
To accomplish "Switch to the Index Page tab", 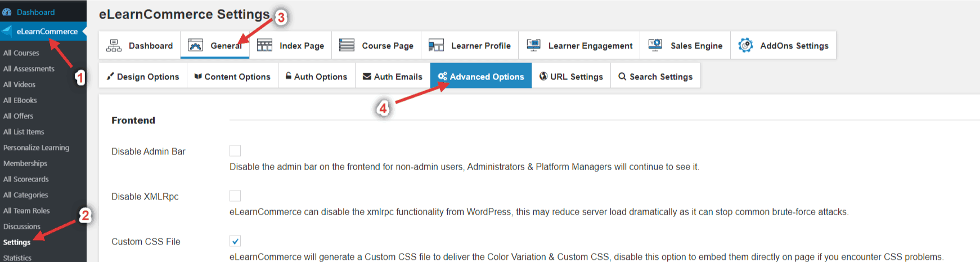I will coord(290,46).
